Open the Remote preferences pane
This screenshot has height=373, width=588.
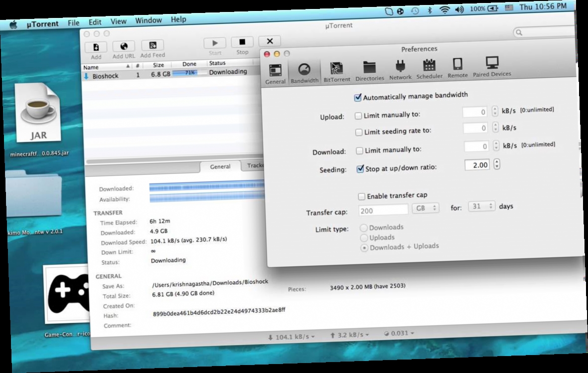coord(457,70)
